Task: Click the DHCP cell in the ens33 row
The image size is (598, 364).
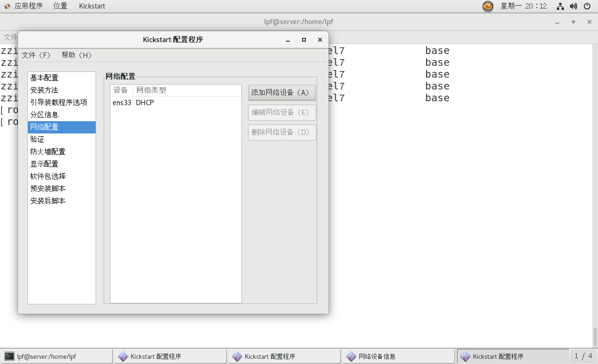Action: (x=145, y=103)
